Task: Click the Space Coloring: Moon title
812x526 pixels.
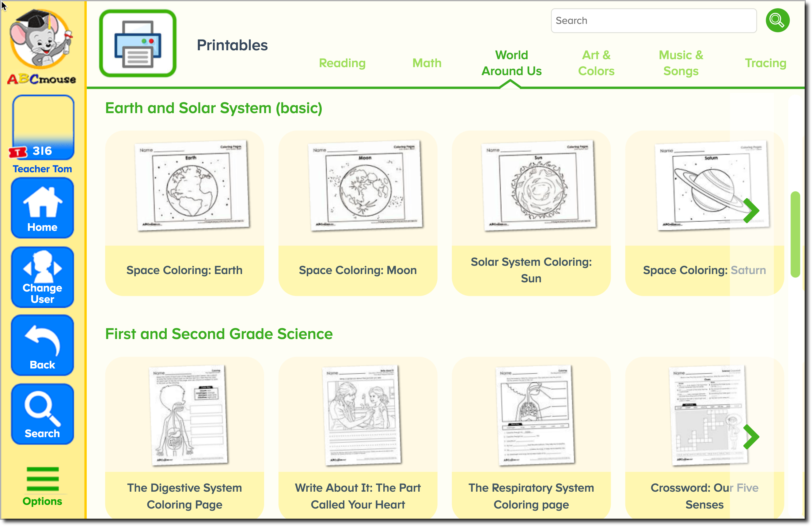Action: click(358, 270)
